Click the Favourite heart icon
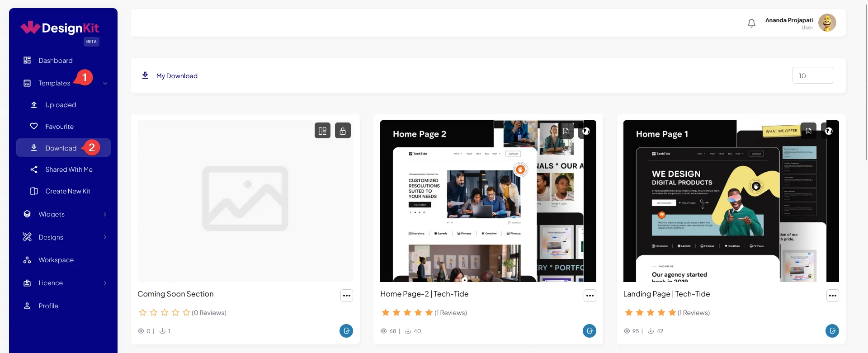 (x=34, y=126)
